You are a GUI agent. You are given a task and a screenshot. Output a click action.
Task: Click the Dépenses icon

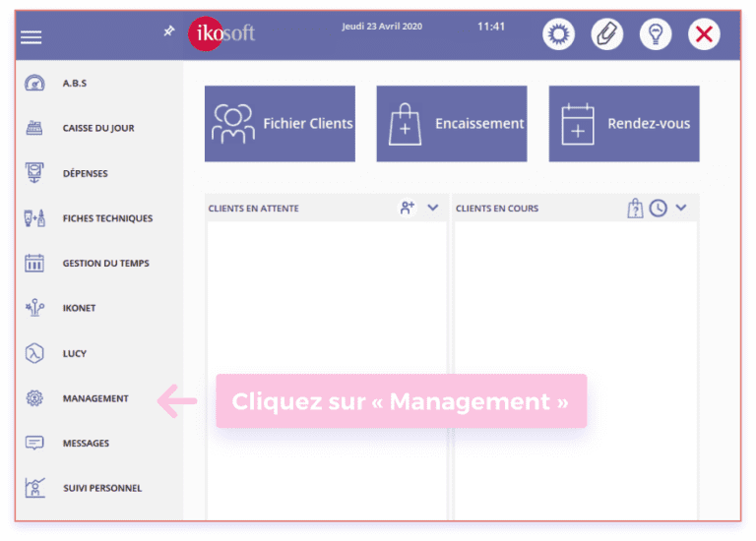34,172
